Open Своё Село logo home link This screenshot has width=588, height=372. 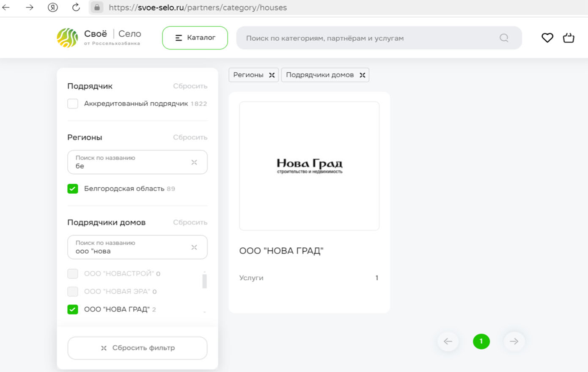pyautogui.click(x=99, y=38)
